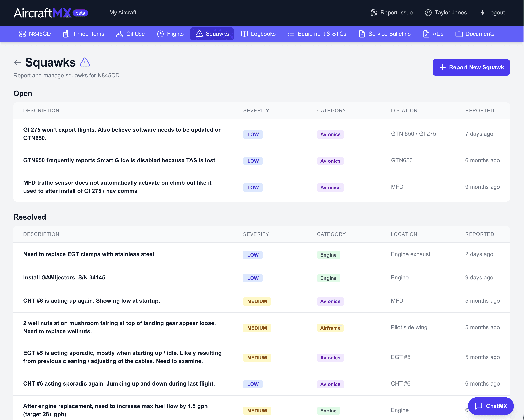This screenshot has height=420, width=524.
Task: Open the My Aircraft menu item
Action: coord(123,12)
